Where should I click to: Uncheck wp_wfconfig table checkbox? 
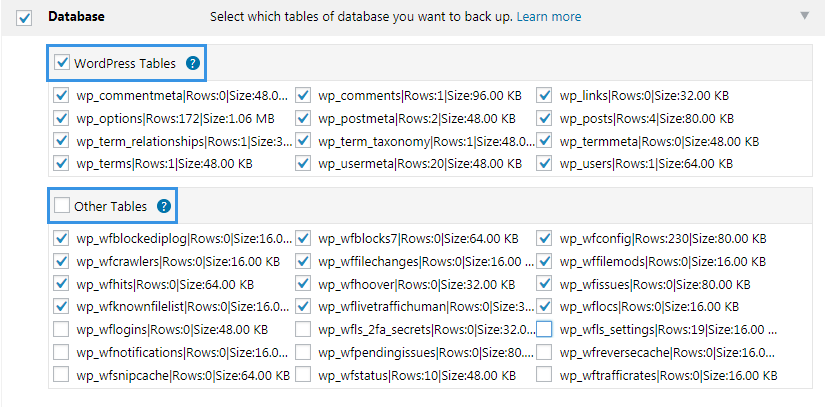click(x=545, y=239)
